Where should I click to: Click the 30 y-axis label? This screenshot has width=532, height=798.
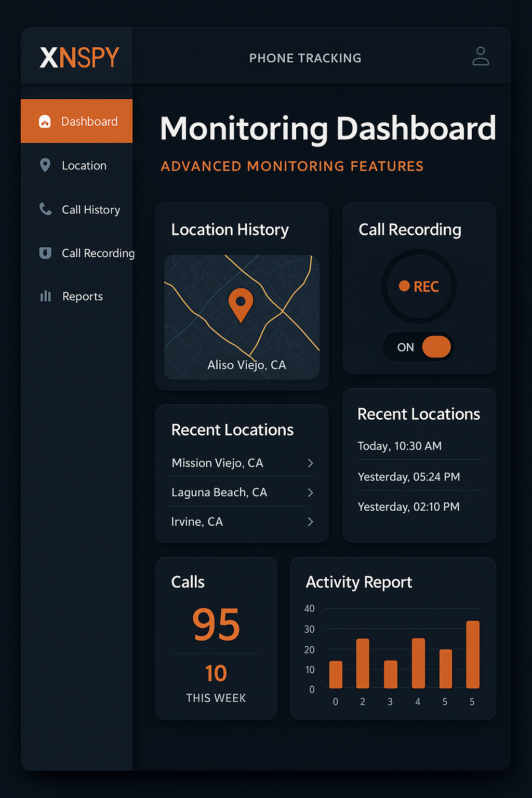(x=309, y=629)
